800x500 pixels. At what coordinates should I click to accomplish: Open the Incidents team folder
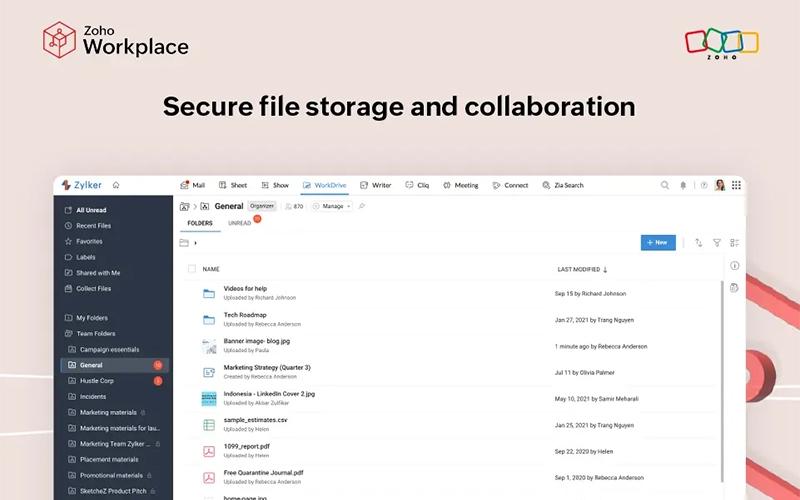(x=87, y=396)
